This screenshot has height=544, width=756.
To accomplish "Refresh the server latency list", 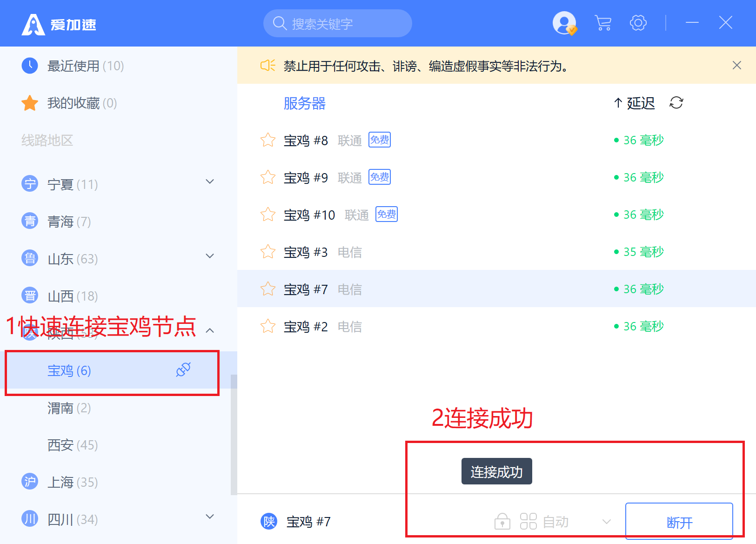I will 676,103.
